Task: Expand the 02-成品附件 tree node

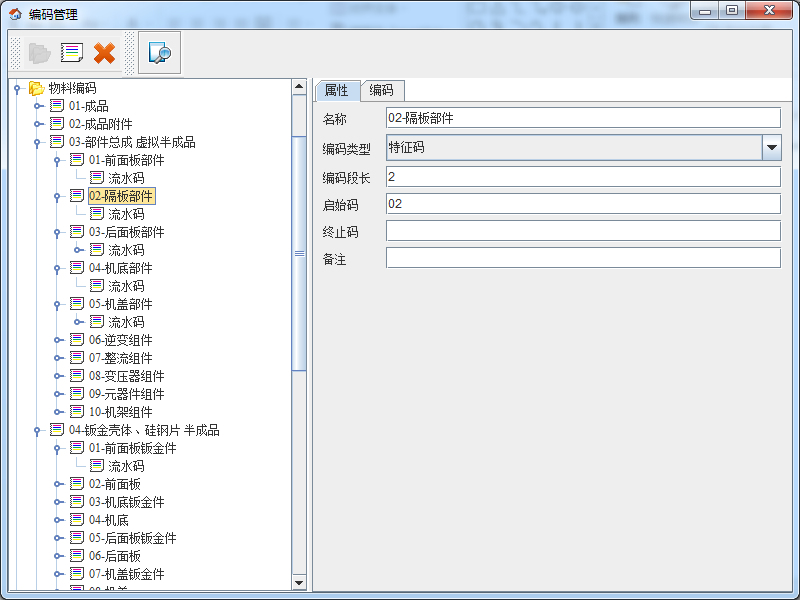Action: [x=38, y=124]
